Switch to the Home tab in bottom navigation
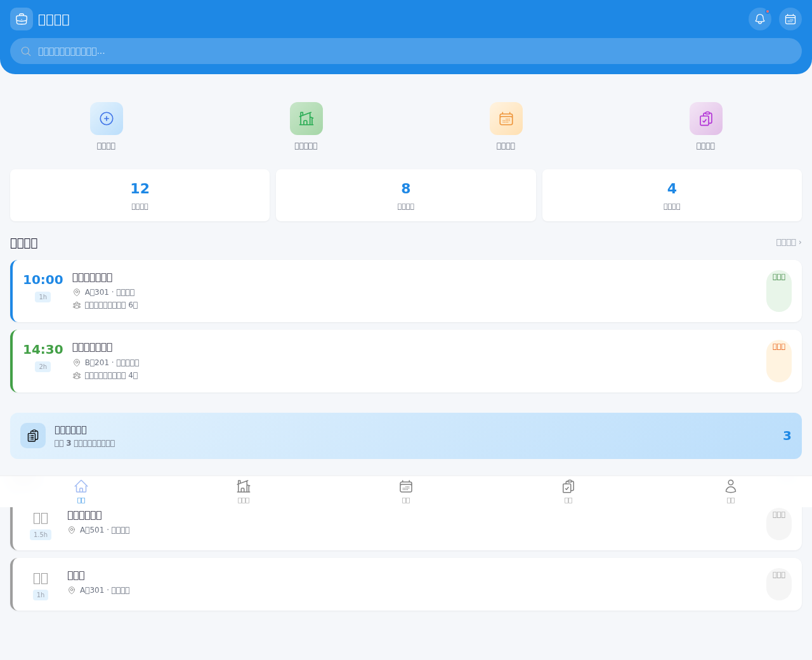 [x=81, y=491]
